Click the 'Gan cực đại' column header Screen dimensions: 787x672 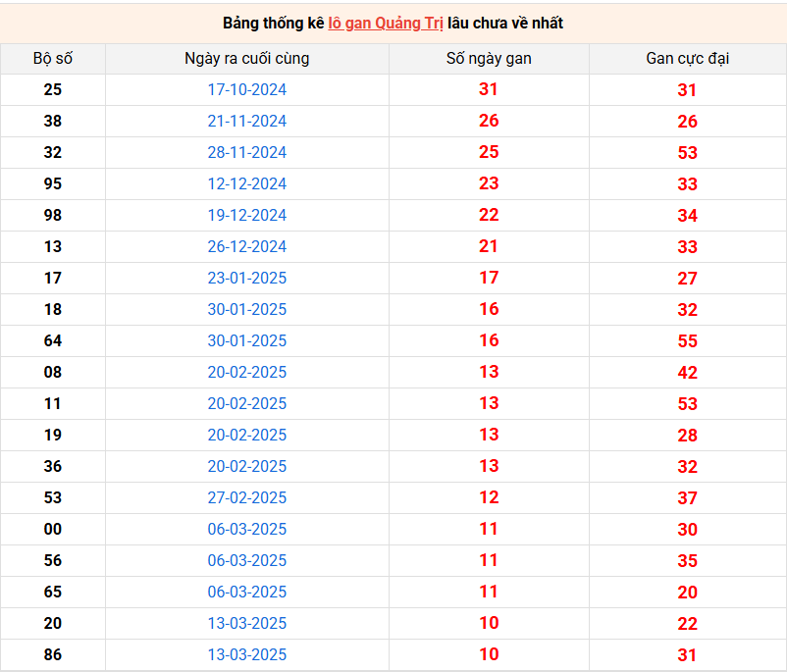[688, 59]
